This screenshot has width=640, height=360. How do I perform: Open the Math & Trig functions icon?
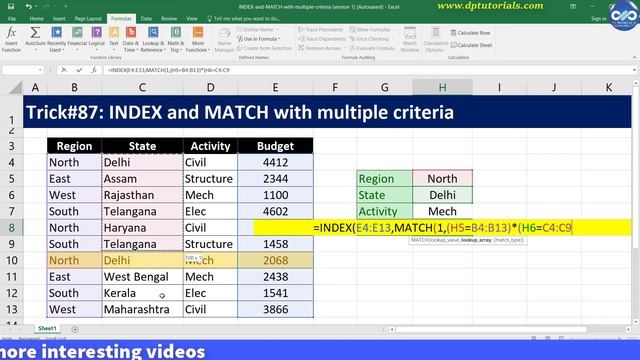point(176,33)
